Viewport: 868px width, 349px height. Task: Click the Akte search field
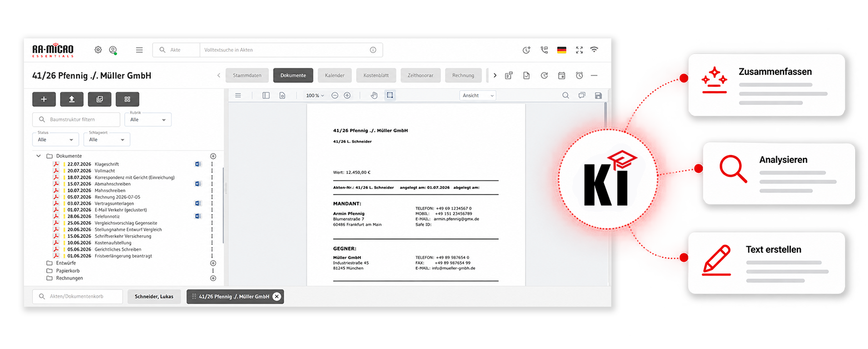(x=176, y=50)
